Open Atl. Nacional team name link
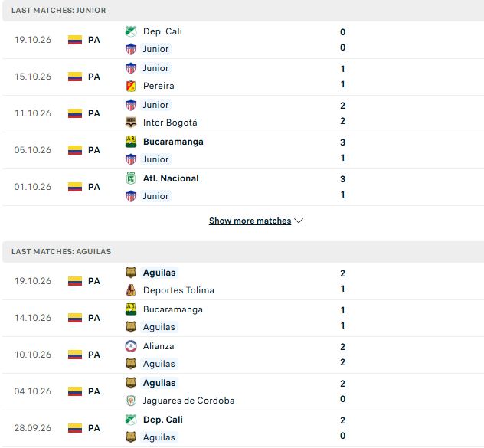The height and width of the screenshot is (448, 484). click(x=171, y=178)
